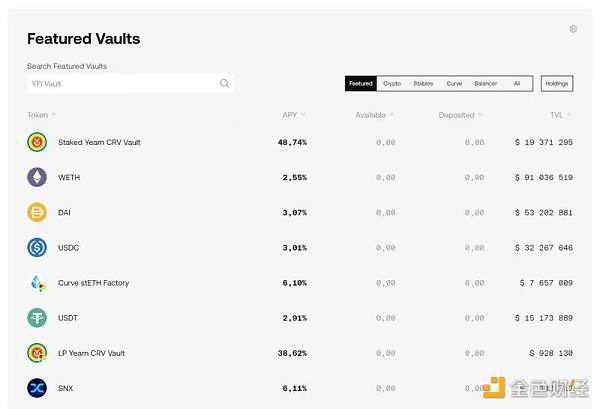
Task: Click the WETH Ethereum token icon
Action: pos(37,177)
